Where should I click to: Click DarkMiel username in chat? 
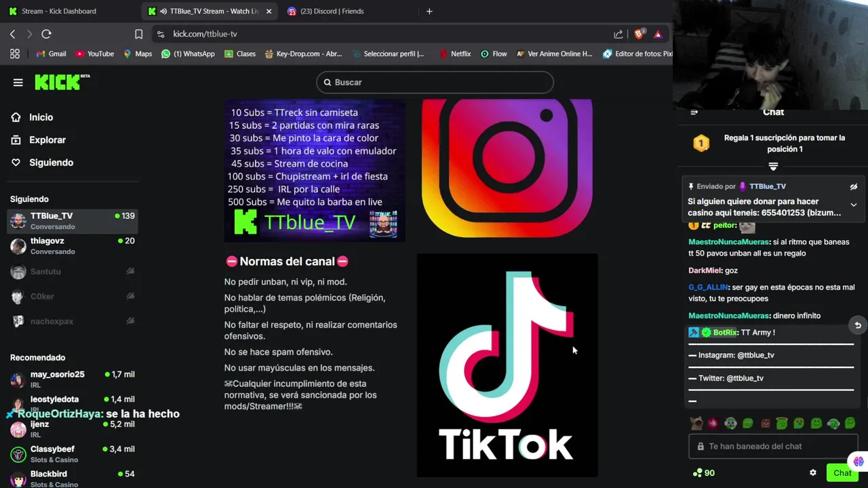click(705, 270)
